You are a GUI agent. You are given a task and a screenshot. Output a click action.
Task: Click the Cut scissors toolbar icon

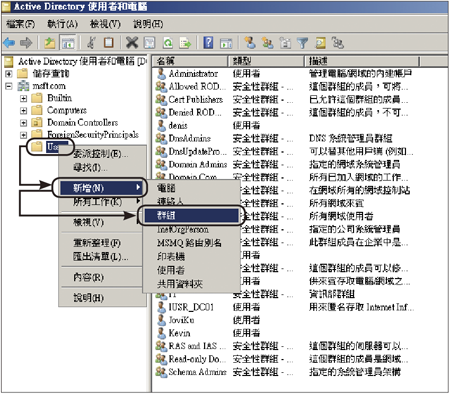[x=91, y=43]
